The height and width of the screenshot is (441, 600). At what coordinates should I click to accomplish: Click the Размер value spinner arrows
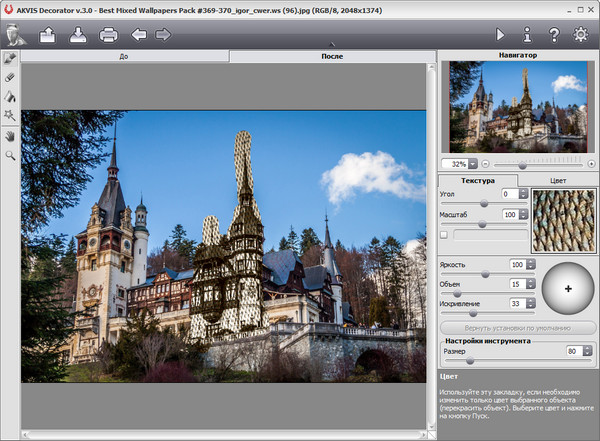(587, 351)
